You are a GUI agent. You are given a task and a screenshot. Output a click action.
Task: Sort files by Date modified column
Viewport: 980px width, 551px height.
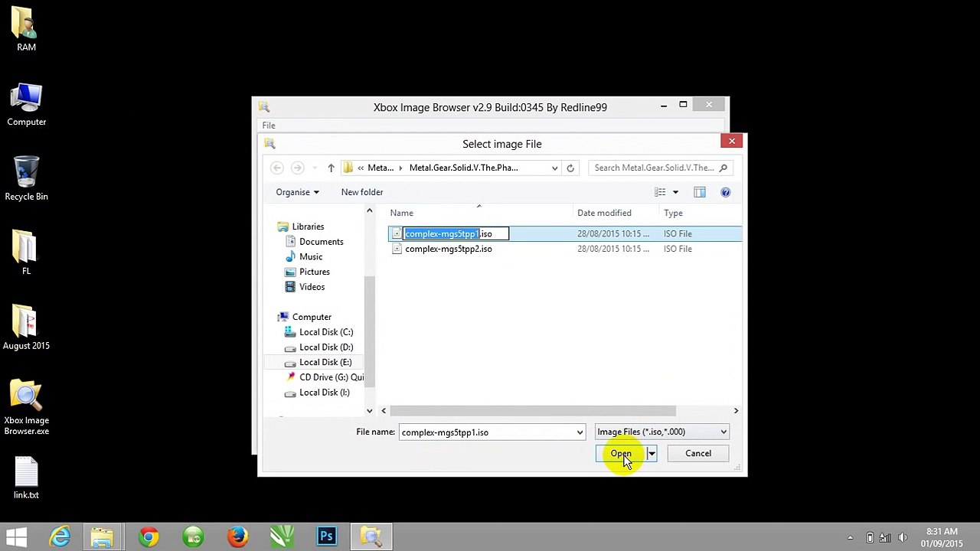(x=616, y=213)
